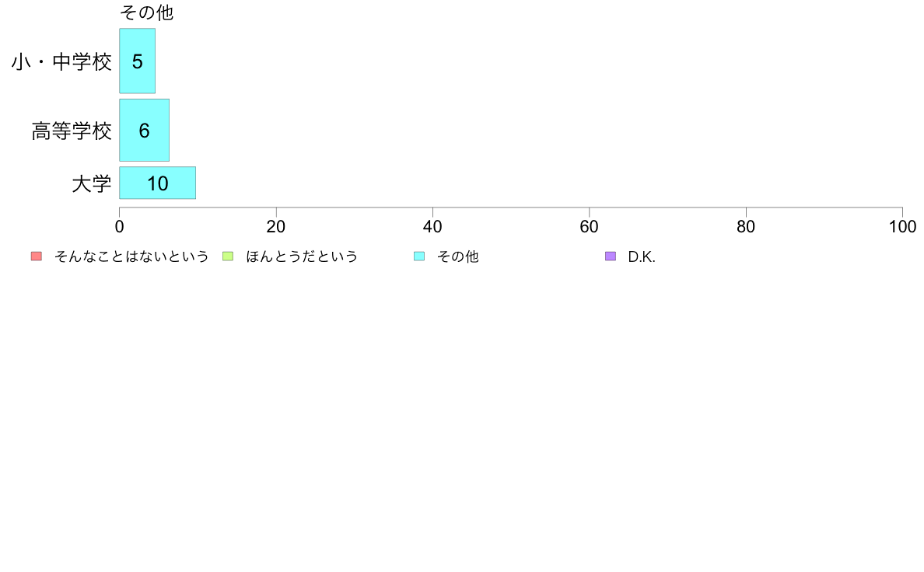Image resolution: width=924 pixels, height=572 pixels.
Task: Select the green ほんとうだという legend swatch
Action: pyautogui.click(x=228, y=256)
